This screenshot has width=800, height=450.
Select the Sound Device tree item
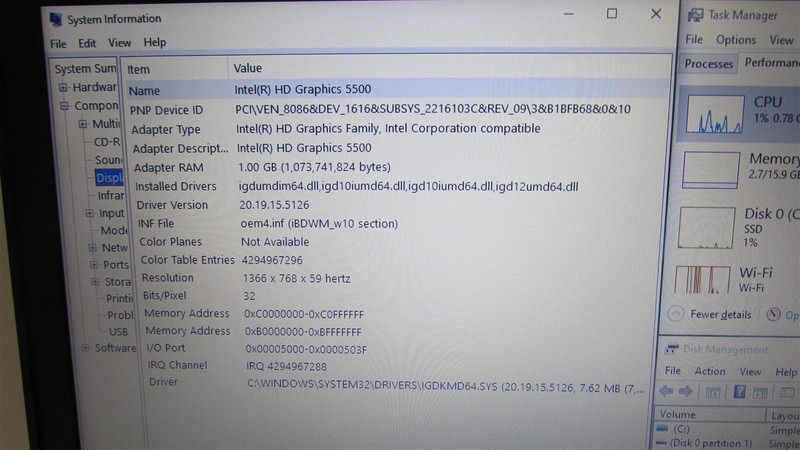(109, 160)
